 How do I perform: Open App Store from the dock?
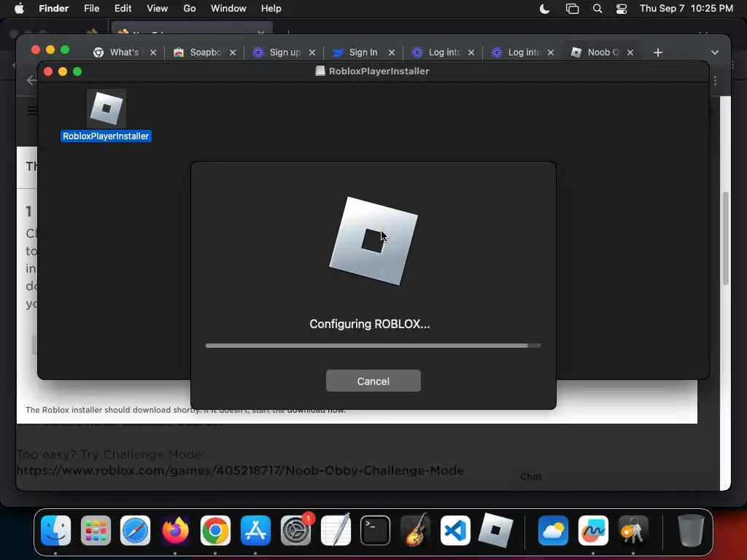tap(255, 530)
